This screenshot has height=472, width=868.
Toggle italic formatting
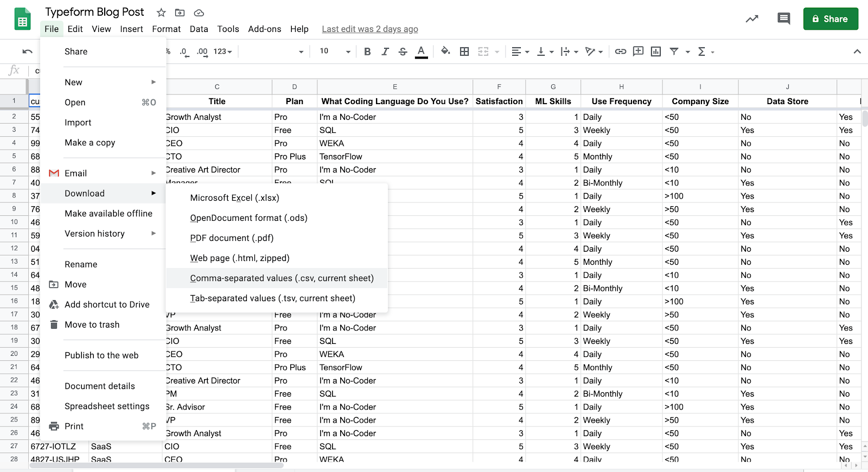[x=385, y=52]
